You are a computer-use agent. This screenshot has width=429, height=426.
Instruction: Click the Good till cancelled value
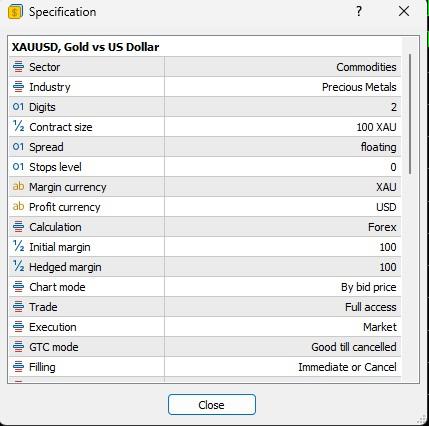(x=354, y=347)
